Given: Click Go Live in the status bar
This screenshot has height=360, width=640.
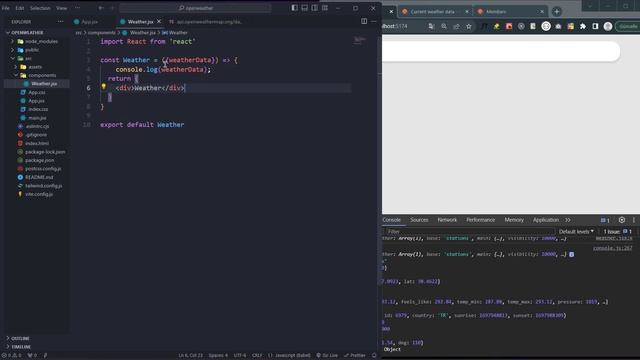Looking at the screenshot, I should (x=327, y=356).
